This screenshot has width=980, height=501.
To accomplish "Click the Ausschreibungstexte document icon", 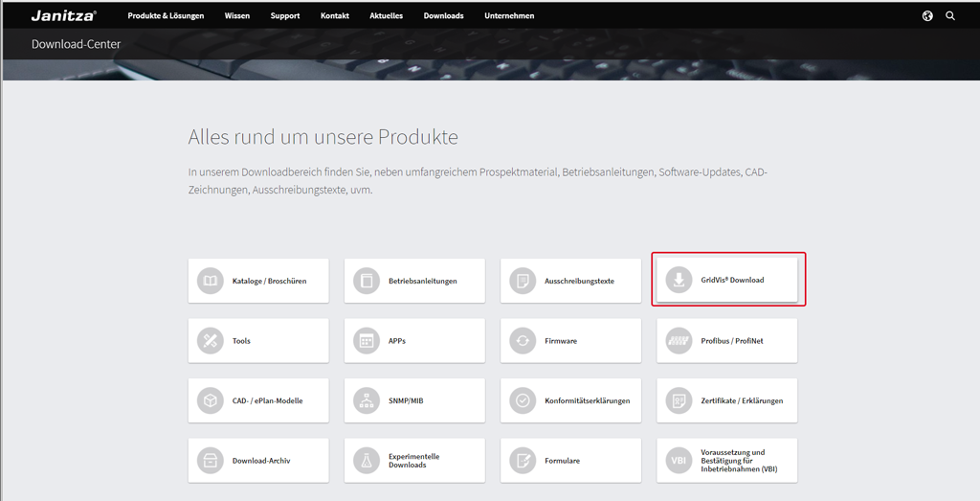I will point(523,281).
